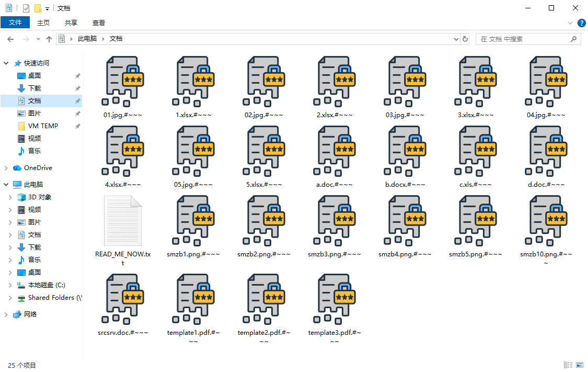The image size is (588, 372).
Task: Select VM TEMP folder in sidebar
Action: 43,126
